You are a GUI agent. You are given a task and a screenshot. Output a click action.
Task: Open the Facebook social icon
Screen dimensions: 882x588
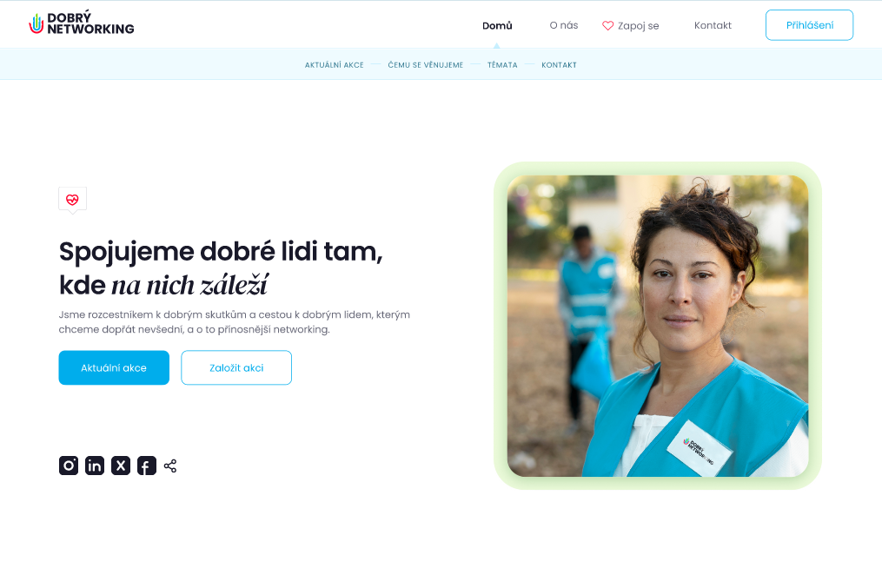(x=146, y=466)
